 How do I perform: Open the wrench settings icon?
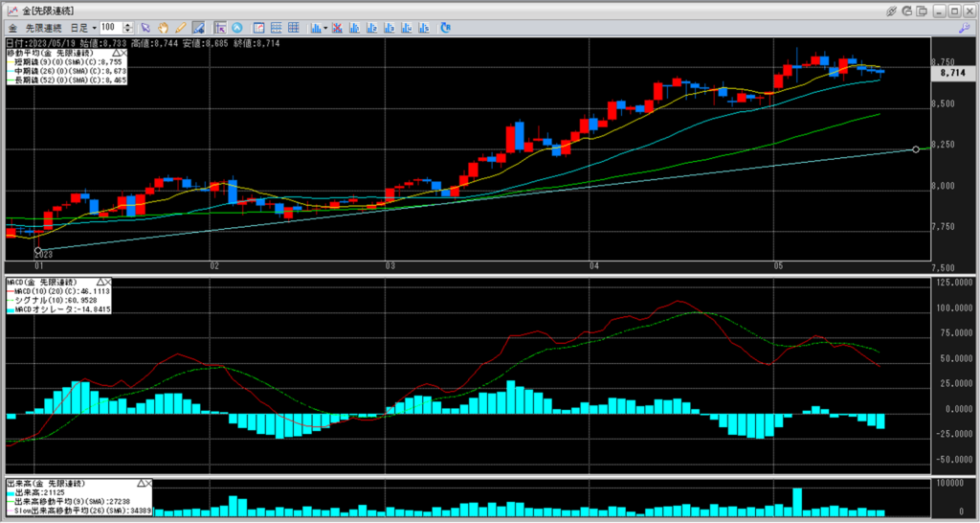pyautogui.click(x=966, y=28)
